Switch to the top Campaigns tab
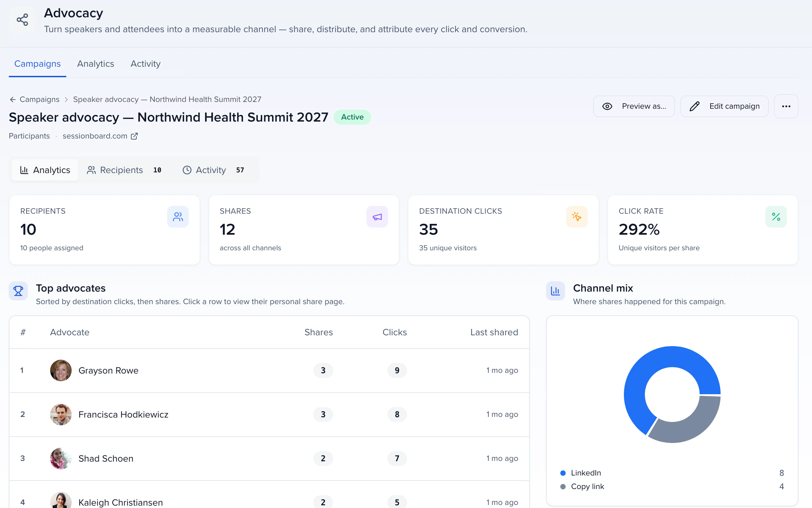This screenshot has width=812, height=508. click(x=38, y=64)
